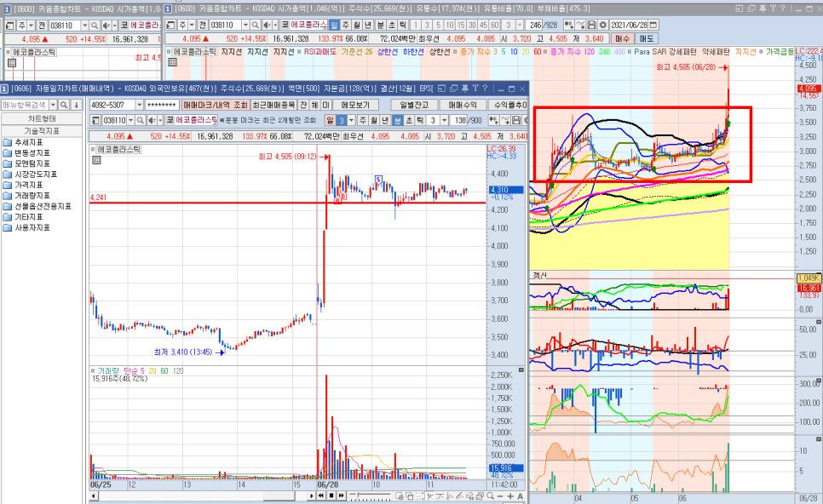The image size is (823, 504).
Task: Select 분 (minute) period in trade chart
Action: coord(398,120)
